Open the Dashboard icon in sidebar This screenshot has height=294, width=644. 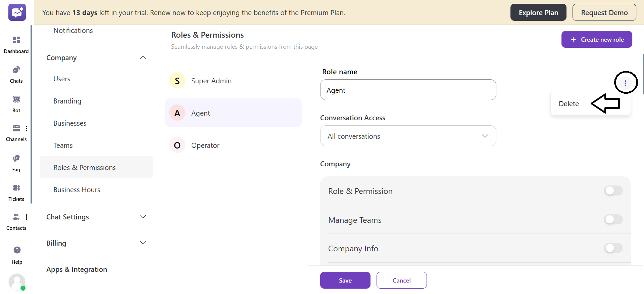[16, 40]
